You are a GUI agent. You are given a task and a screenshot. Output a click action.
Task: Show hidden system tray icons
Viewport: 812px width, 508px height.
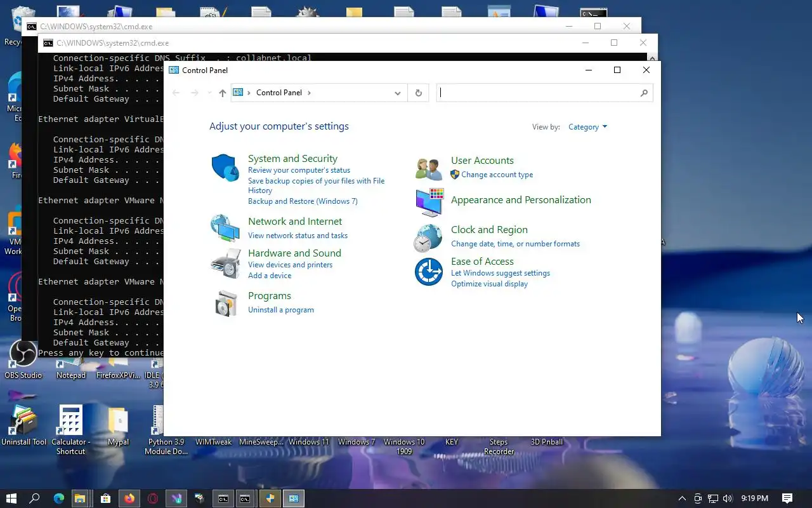[682, 498]
